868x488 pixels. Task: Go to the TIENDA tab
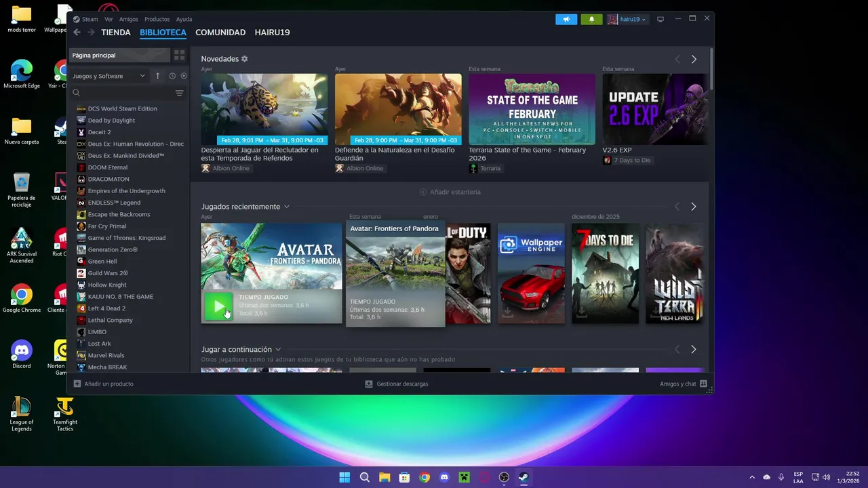pos(116,33)
